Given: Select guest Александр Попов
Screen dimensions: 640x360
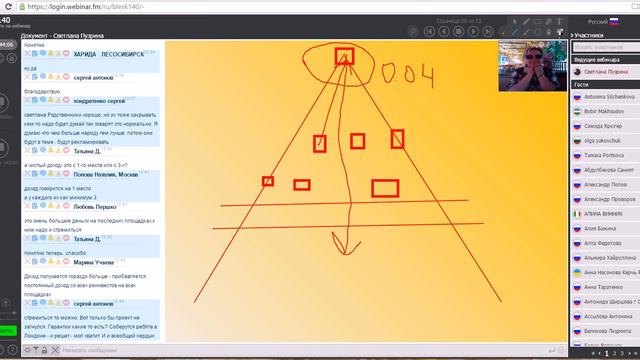Looking at the screenshot, I should (x=606, y=185).
